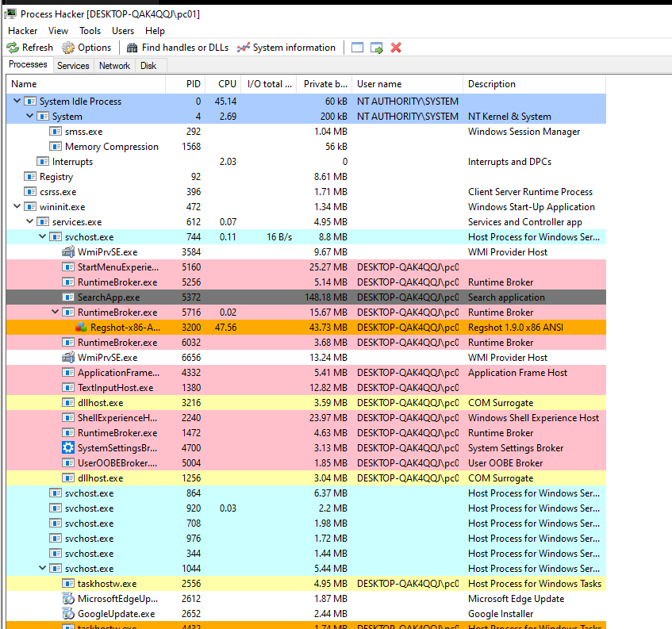Select RuntimeBroker.exe PID 1472 row

pos(306,433)
